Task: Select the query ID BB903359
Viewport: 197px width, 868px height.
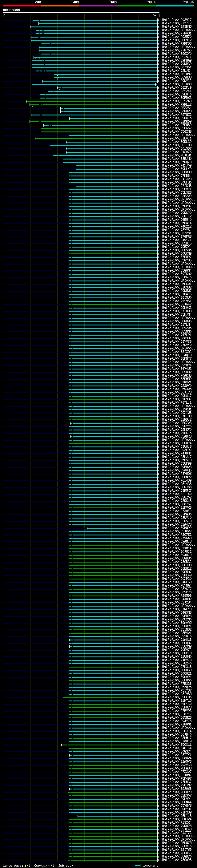Action: (x=11, y=10)
